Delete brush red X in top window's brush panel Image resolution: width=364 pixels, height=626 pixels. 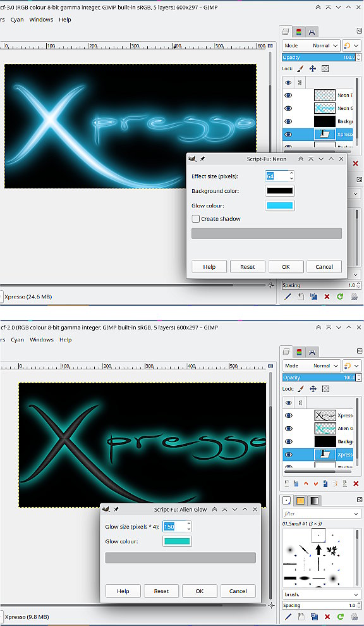point(327,297)
